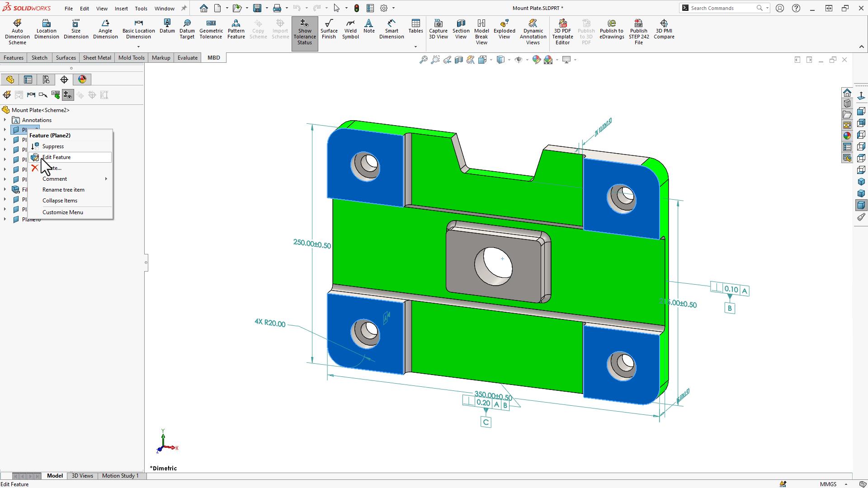868x488 pixels.
Task: Switch to the Sheet Metal ribbon tab
Action: [97, 57]
